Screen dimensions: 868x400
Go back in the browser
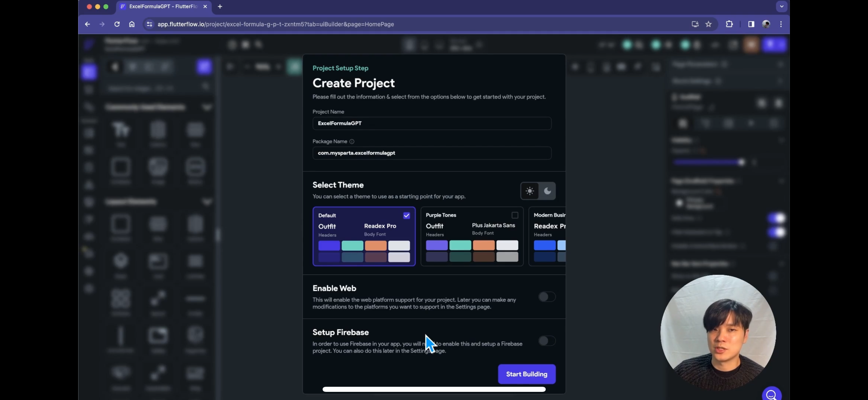88,24
